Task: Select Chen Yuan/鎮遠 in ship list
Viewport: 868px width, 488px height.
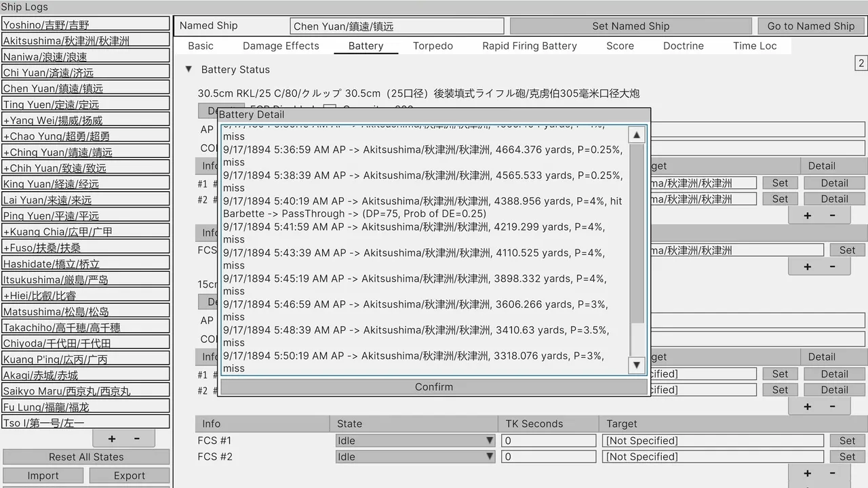Action: tap(85, 88)
